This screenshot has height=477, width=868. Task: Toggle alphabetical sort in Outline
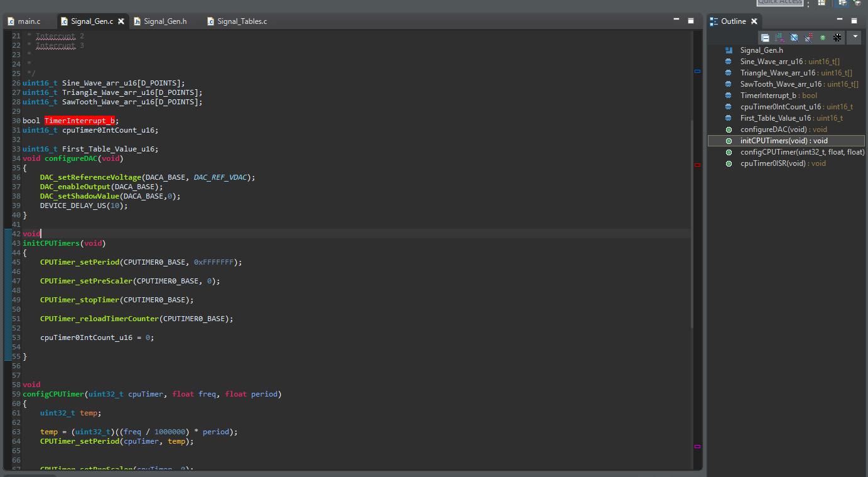[779, 38]
